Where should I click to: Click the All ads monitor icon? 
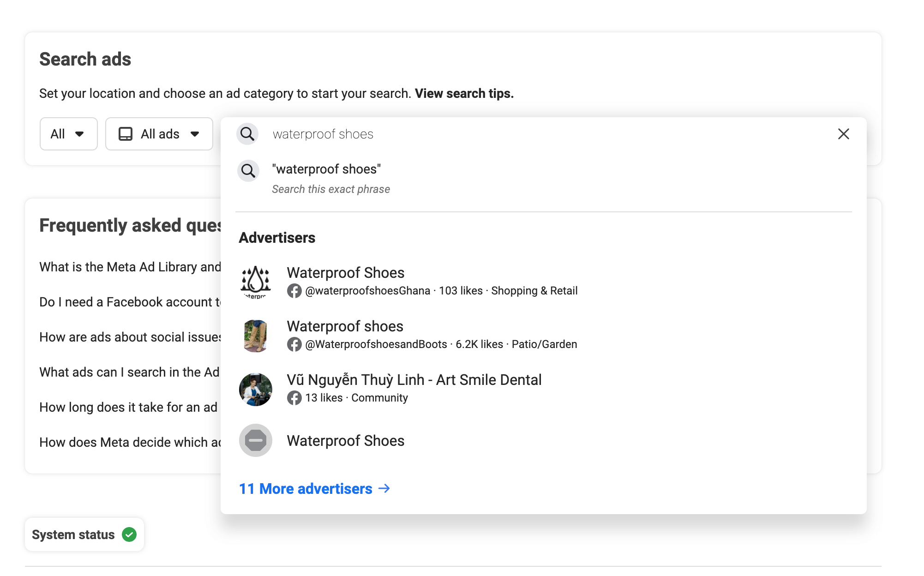click(126, 134)
